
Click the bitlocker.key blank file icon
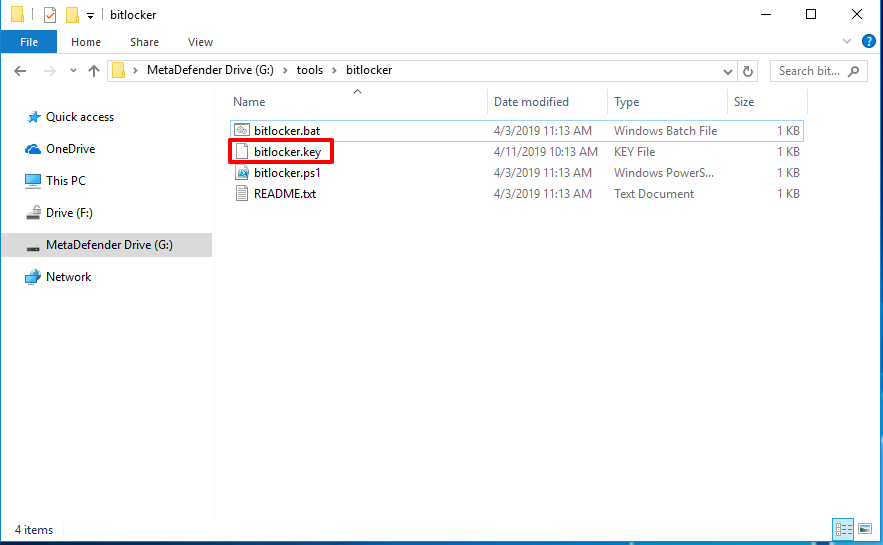click(x=242, y=151)
